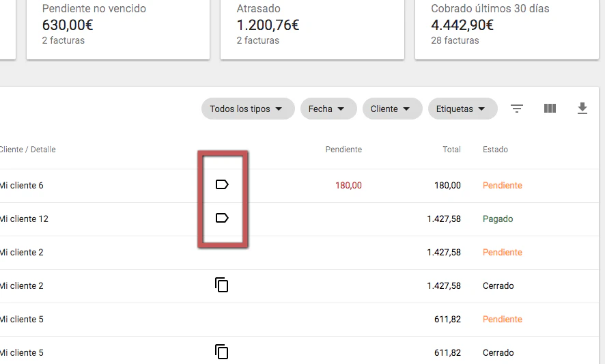Click the tag icon on Mi cliente 12 row
The image size is (605, 364).
tap(221, 218)
